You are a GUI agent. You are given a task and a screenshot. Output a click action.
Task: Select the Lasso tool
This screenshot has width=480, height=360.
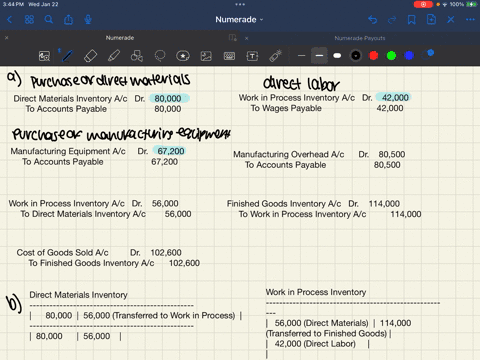tap(160, 56)
